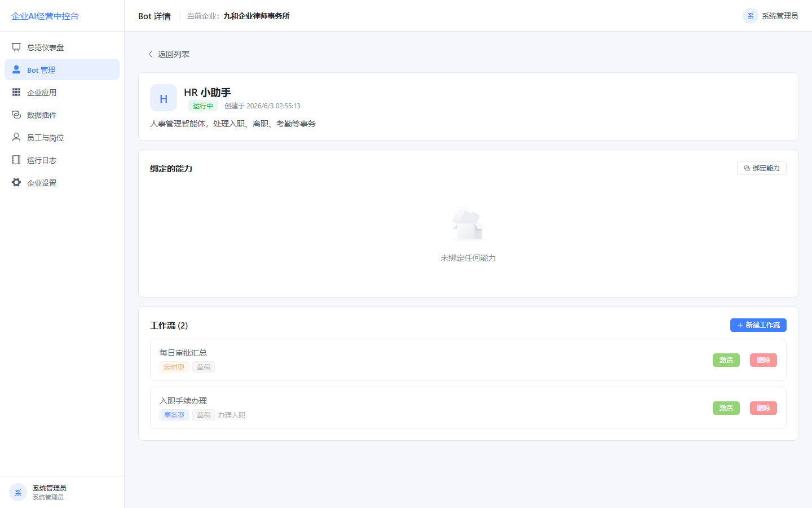The height and width of the screenshot is (508, 812).
Task: Delete the 入职手续办理 workflow
Action: coord(764,408)
